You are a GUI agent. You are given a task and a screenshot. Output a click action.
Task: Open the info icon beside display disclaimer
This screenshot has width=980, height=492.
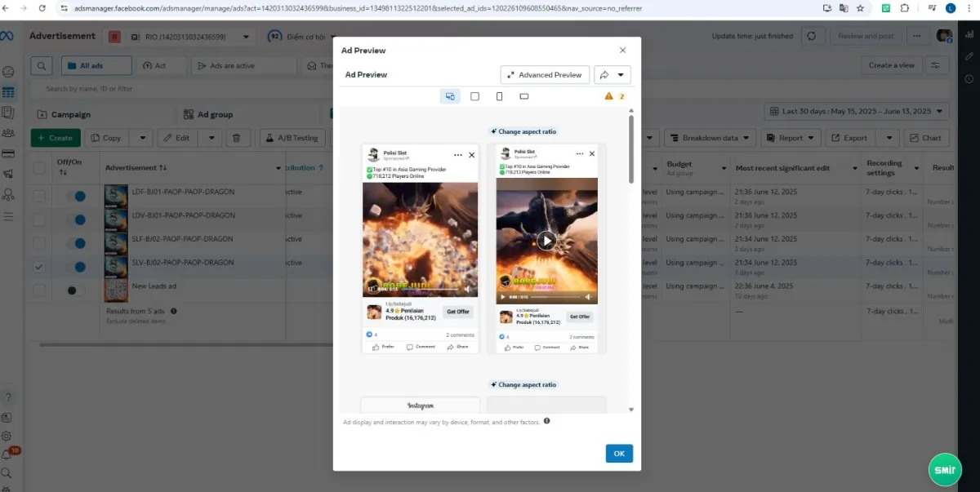point(546,421)
